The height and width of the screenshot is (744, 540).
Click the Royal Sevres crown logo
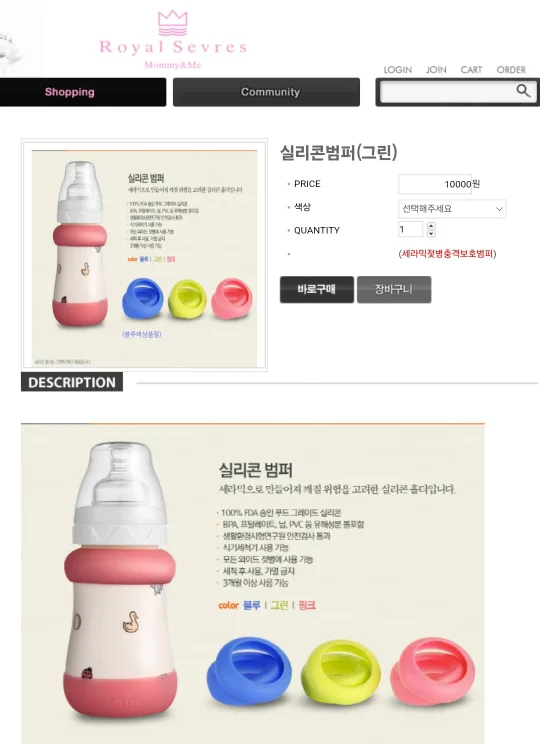pos(173,24)
